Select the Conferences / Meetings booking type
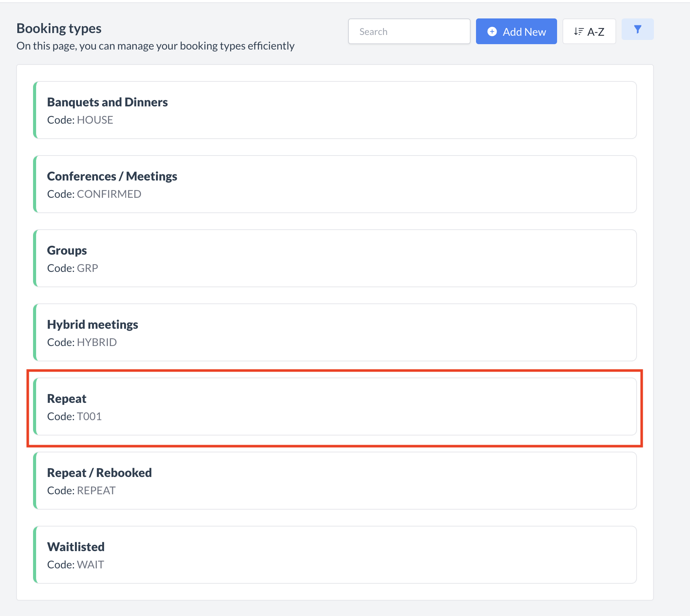Image resolution: width=690 pixels, height=616 pixels. click(335, 184)
